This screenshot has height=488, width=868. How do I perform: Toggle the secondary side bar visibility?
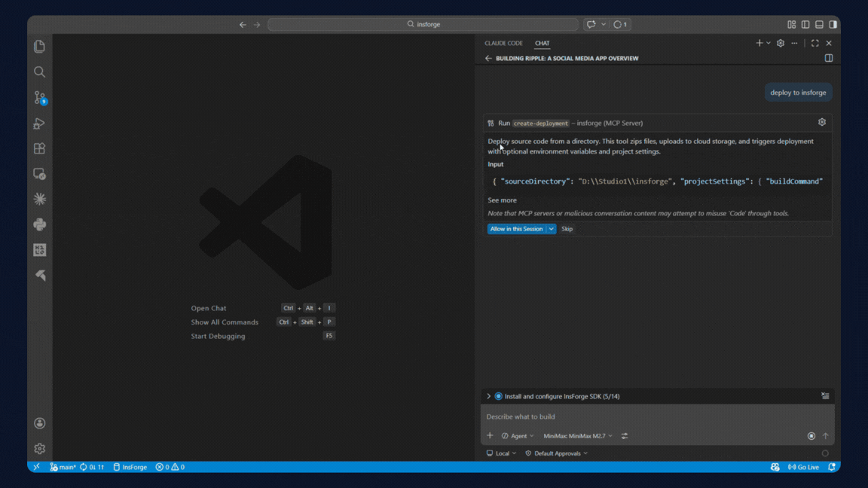coord(833,24)
